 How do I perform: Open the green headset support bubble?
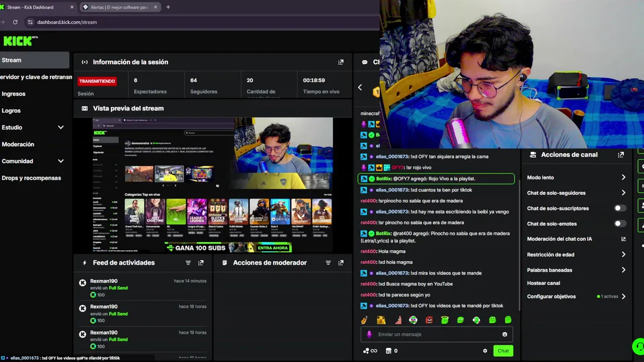pyautogui.click(x=638, y=347)
